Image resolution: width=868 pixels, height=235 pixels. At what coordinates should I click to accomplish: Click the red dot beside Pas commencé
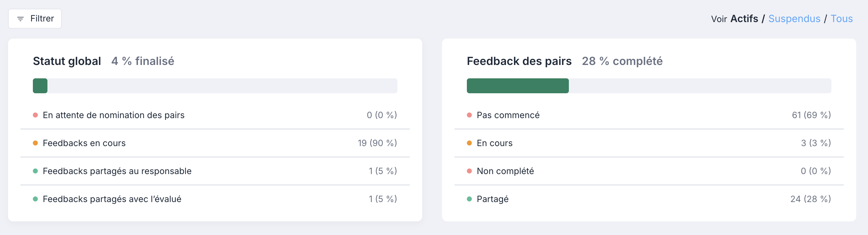[x=469, y=115]
